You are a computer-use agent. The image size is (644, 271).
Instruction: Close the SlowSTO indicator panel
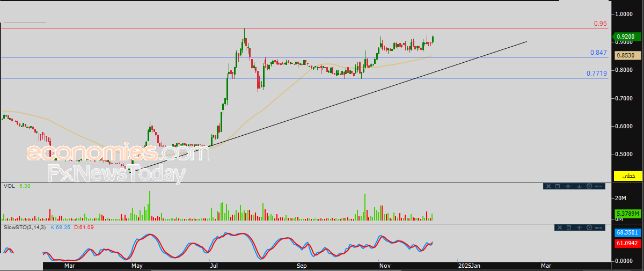(560, 228)
